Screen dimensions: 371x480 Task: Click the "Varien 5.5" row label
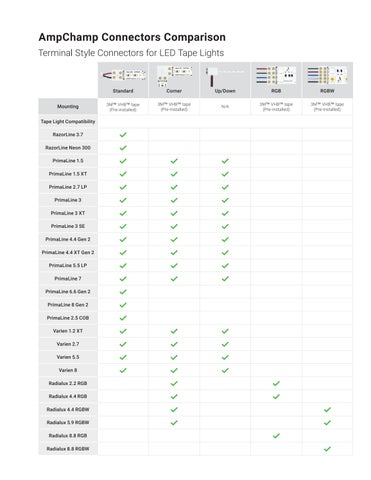tap(68, 357)
